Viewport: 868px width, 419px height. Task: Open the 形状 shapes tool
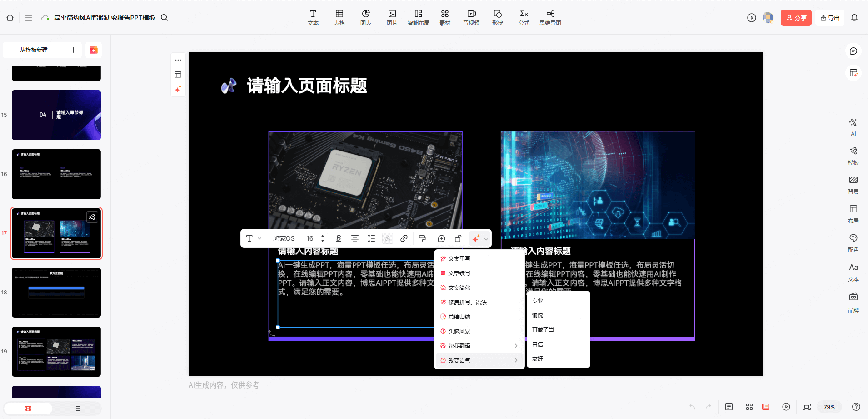[497, 17]
